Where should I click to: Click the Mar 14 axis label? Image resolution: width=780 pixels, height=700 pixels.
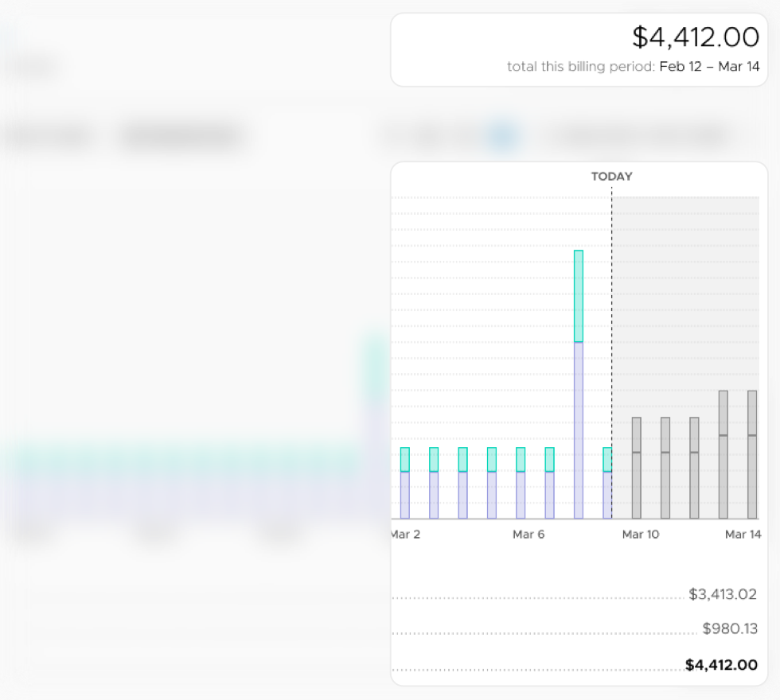[x=743, y=535]
